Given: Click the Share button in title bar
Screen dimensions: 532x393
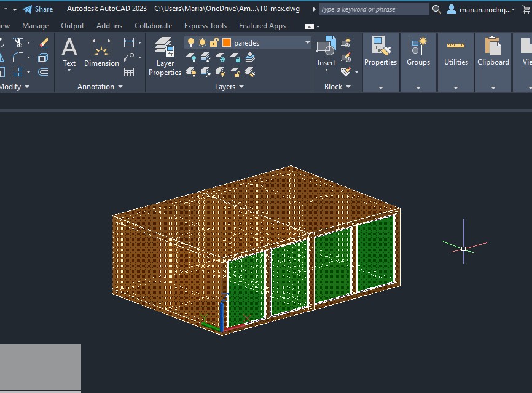Looking at the screenshot, I should (x=38, y=9).
